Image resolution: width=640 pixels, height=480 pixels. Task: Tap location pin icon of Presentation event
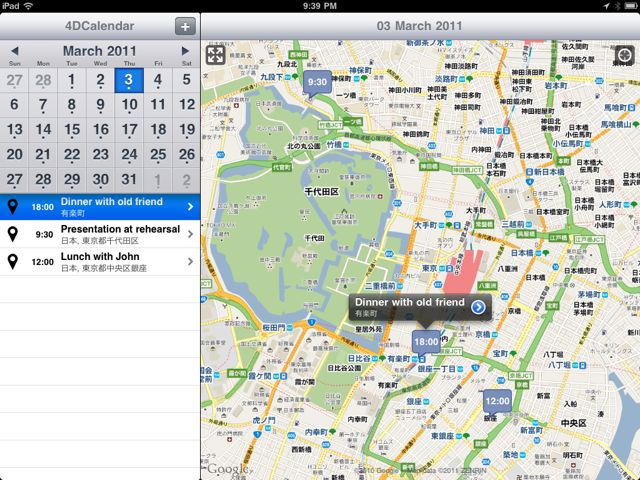pyautogui.click(x=13, y=234)
